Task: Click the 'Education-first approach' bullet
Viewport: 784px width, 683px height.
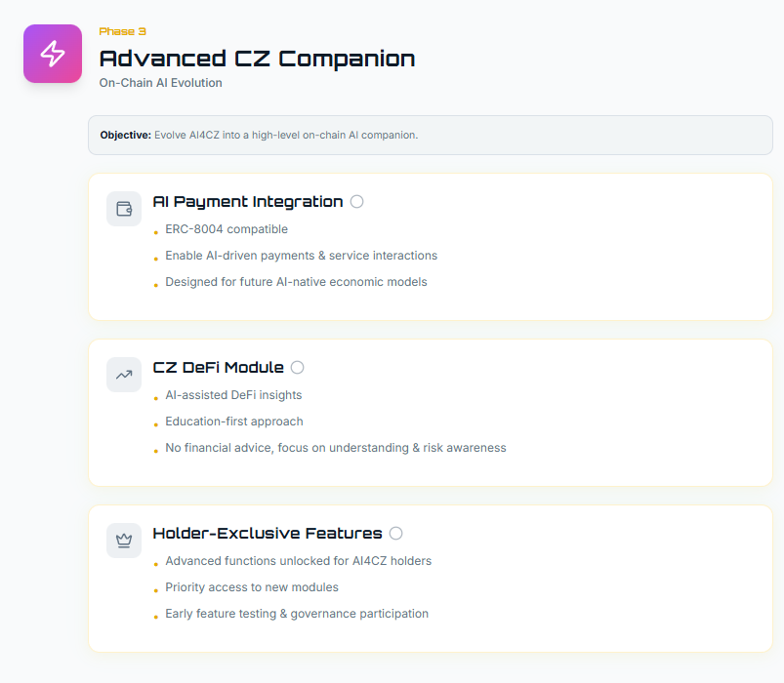Action: (x=234, y=422)
